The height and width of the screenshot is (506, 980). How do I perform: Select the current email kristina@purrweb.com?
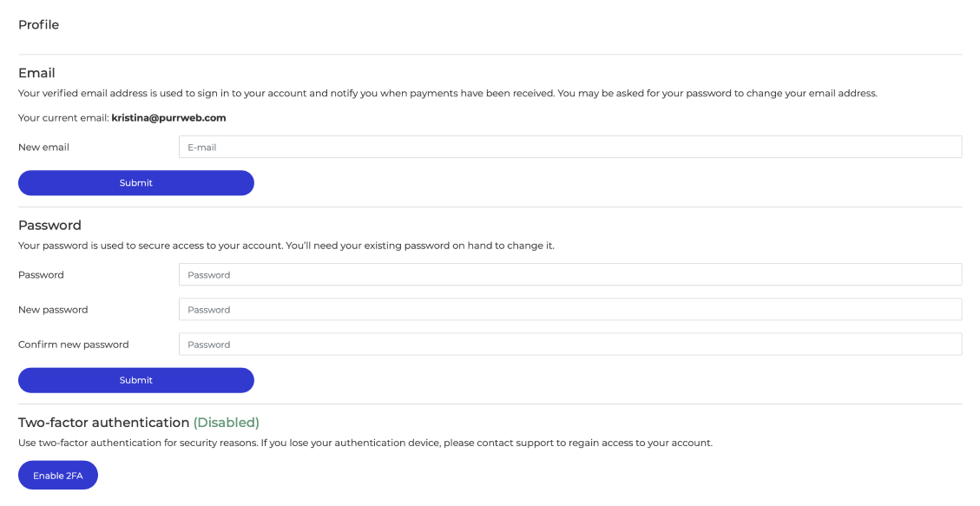[x=168, y=117]
